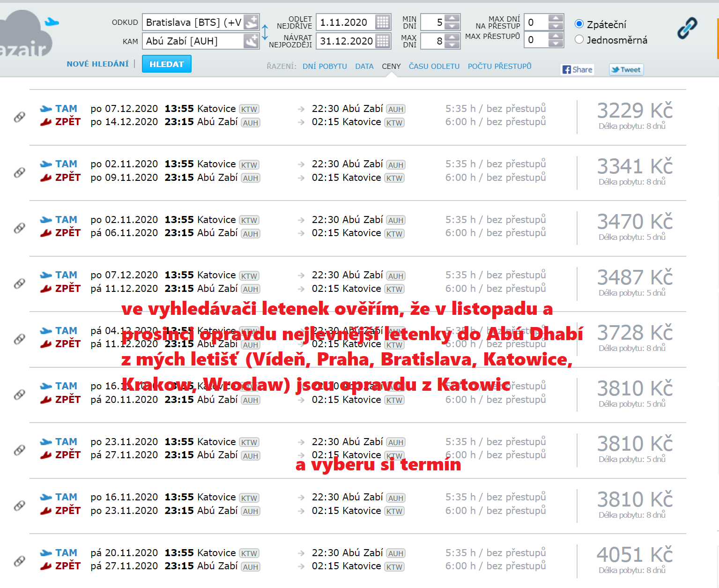Screen dimensions: 719x588
Task: Open calendar for earliest departure date
Action: coord(383,22)
